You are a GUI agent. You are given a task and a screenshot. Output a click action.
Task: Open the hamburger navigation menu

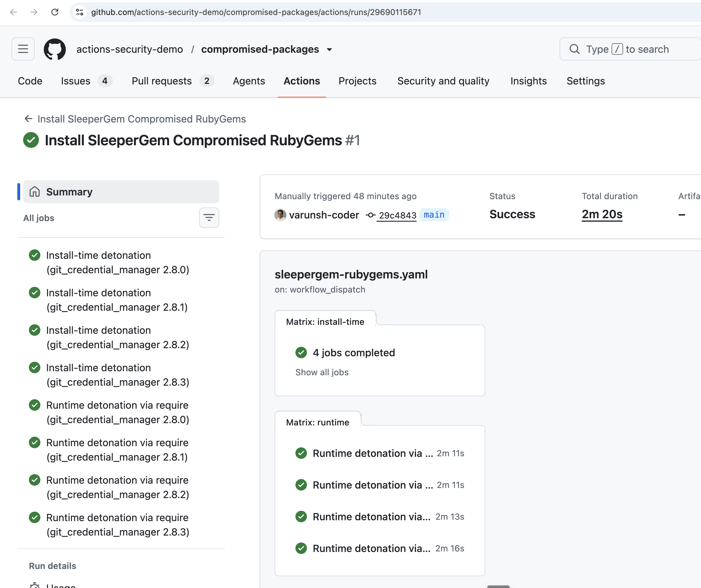pyautogui.click(x=23, y=49)
